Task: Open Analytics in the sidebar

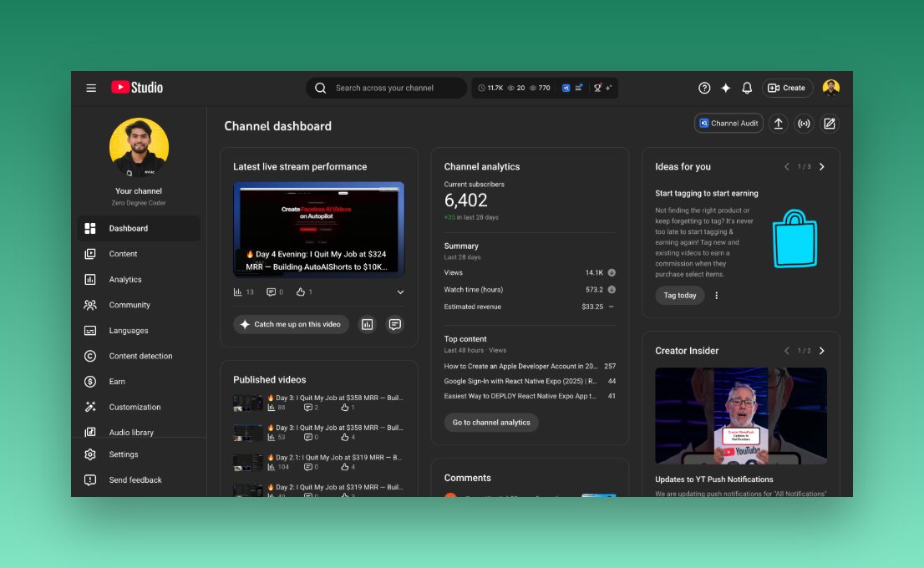Action: pos(139,279)
